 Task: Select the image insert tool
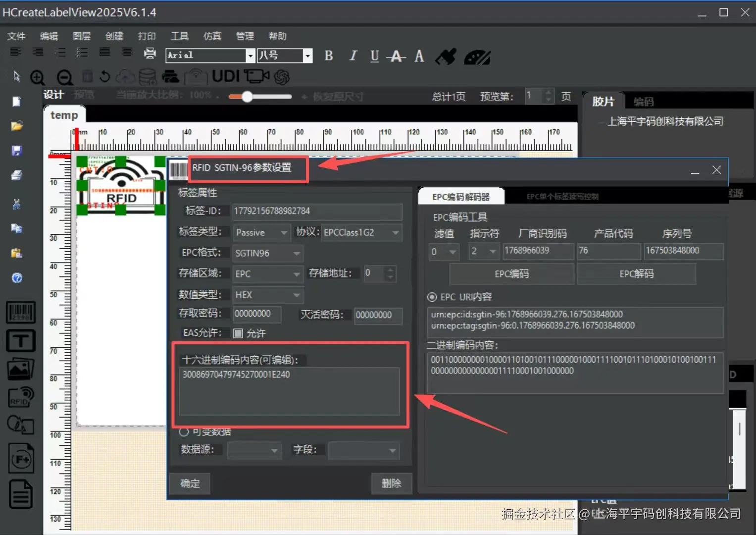point(20,369)
